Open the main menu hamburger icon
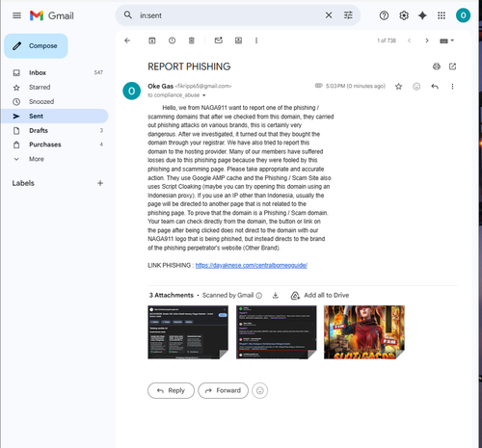The height and width of the screenshot is (448, 482). point(16,15)
